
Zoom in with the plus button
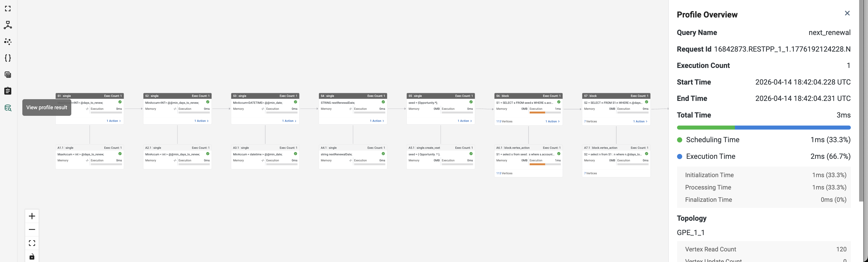click(x=32, y=216)
